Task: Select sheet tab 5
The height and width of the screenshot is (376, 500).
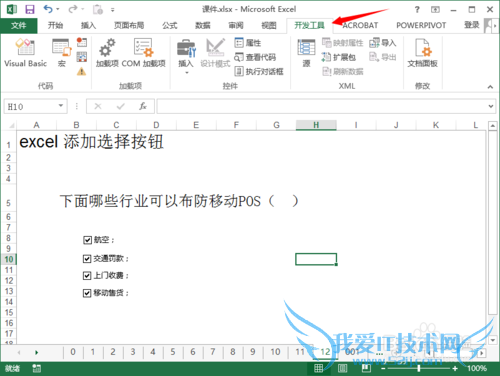Action: [x=173, y=352]
